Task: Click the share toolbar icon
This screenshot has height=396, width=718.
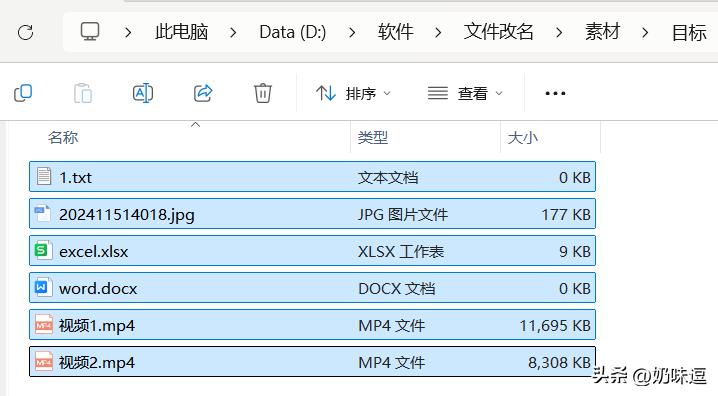Action: point(203,93)
